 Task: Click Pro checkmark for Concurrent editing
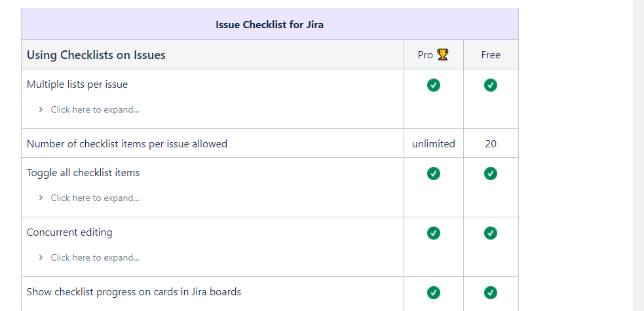[433, 233]
